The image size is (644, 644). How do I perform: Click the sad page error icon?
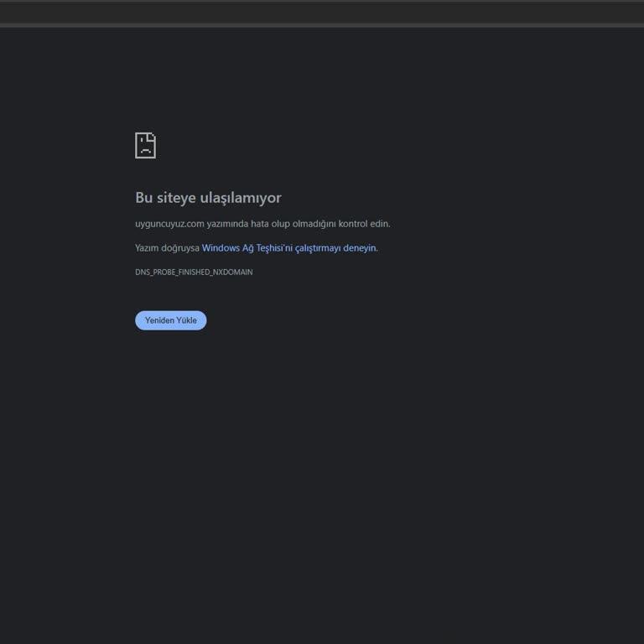pyautogui.click(x=145, y=145)
